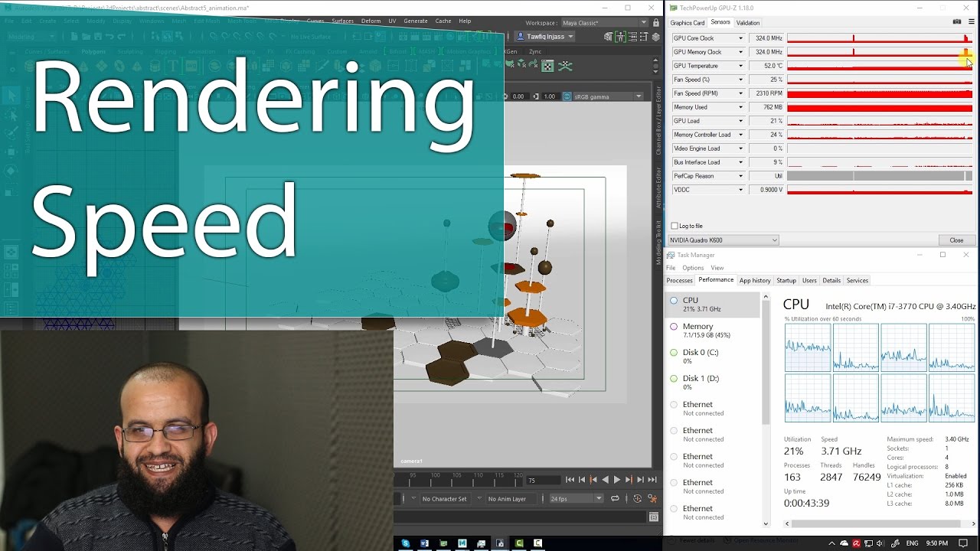Enable Log to file checkbox
Viewport: 980px width, 551px height.
tap(675, 226)
